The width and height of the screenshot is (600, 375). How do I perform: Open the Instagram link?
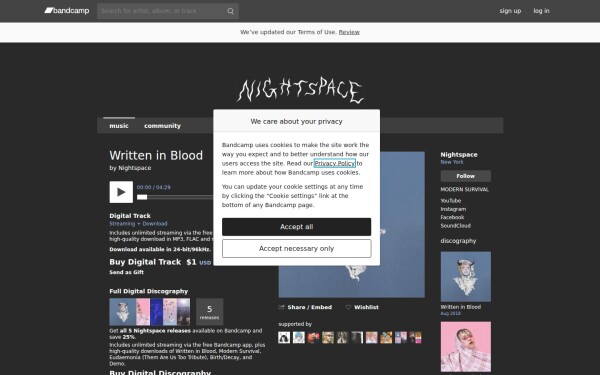[x=453, y=209]
